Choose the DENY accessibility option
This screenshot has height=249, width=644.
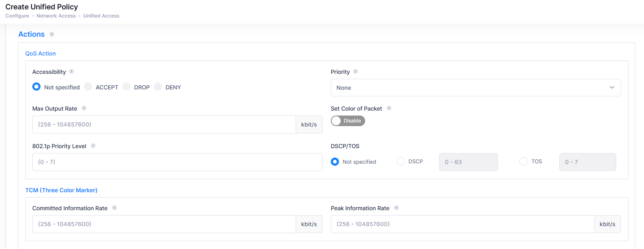[158, 87]
